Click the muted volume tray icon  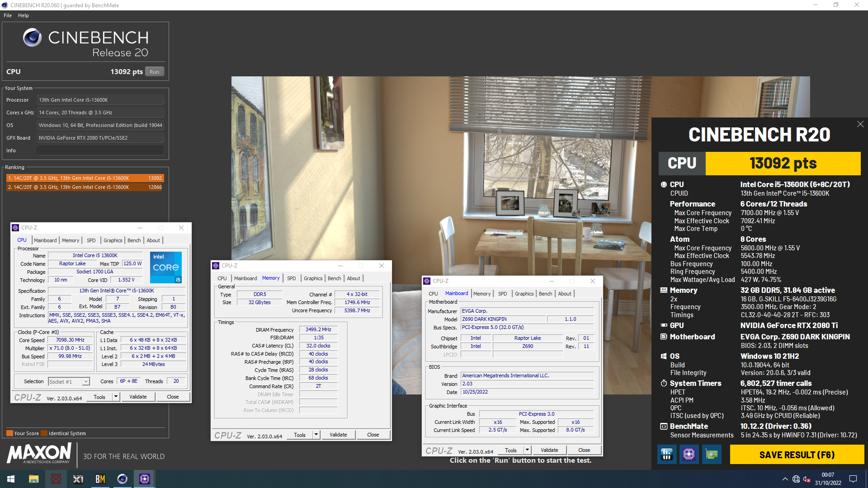click(807, 479)
